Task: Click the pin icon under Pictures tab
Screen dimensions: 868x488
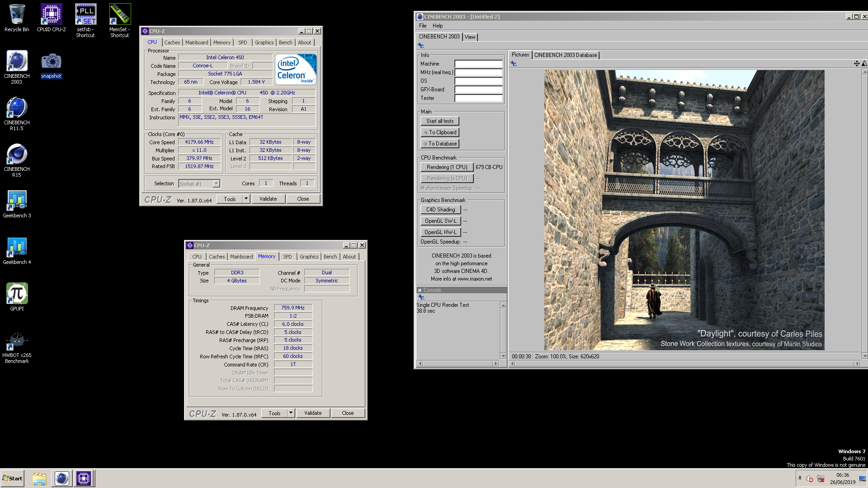Action: 514,64
